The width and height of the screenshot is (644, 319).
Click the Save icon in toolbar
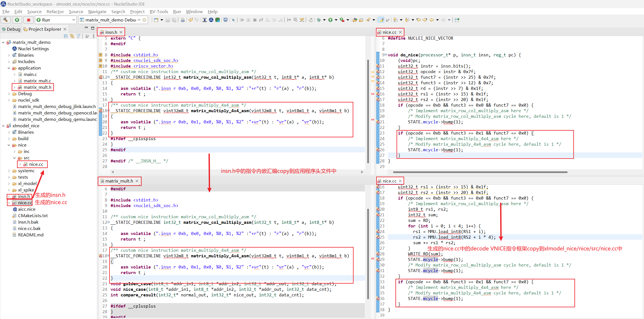pos(168,20)
